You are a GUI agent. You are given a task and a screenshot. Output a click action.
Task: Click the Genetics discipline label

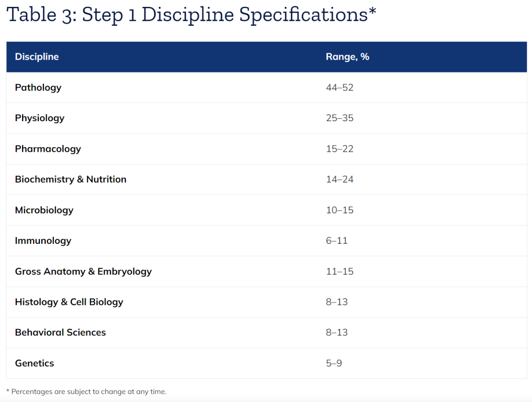(x=34, y=363)
